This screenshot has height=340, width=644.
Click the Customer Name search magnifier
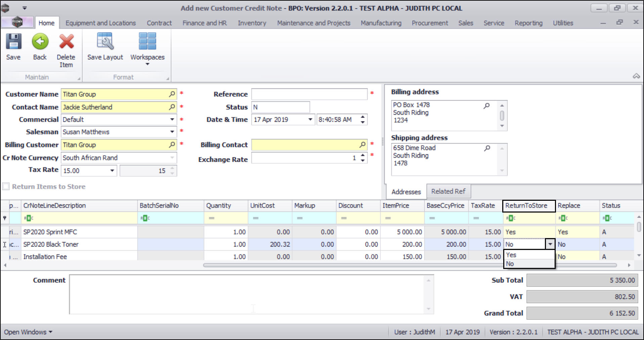(172, 94)
